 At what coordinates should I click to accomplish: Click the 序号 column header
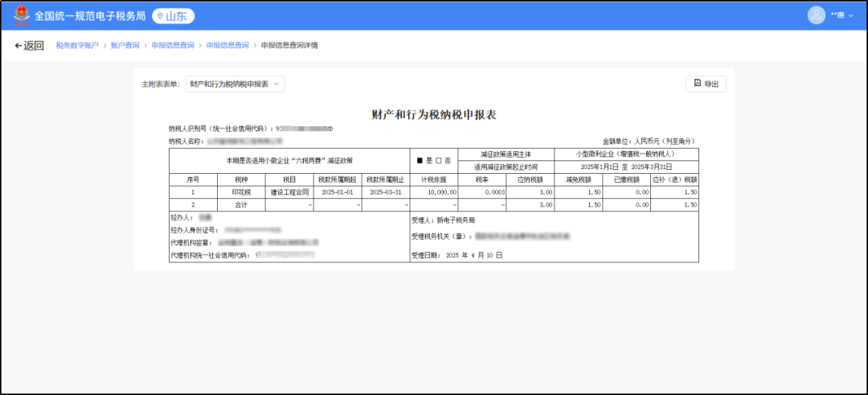[x=193, y=179]
